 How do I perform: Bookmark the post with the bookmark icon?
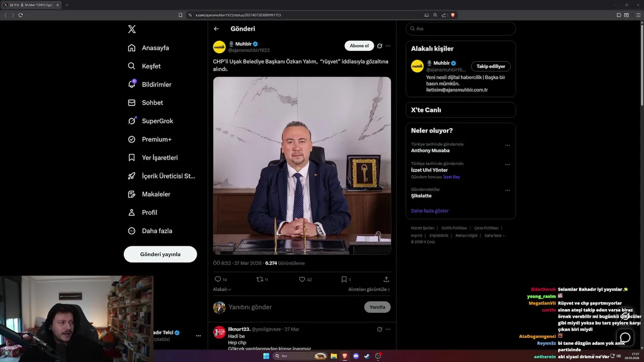click(x=344, y=279)
